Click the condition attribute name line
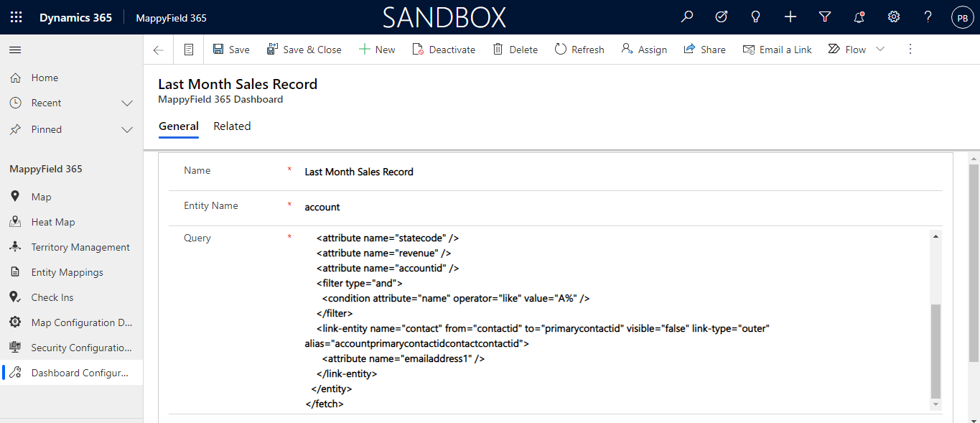This screenshot has height=423, width=980. [x=456, y=298]
